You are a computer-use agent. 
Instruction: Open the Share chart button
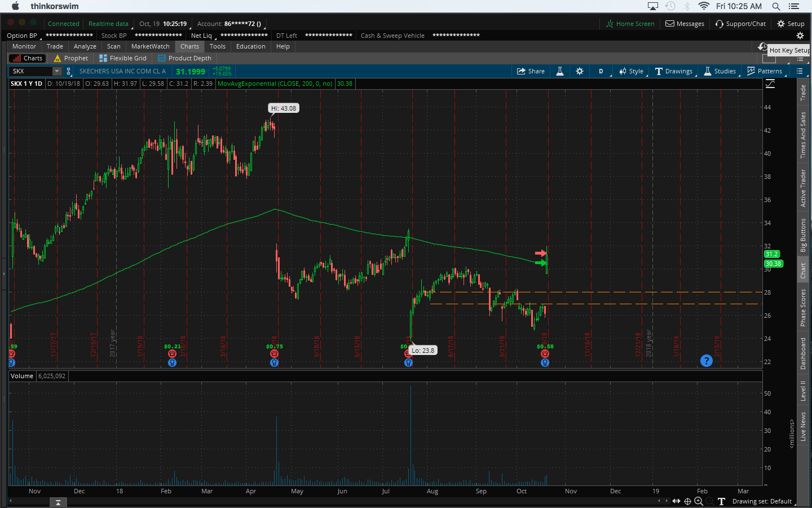(x=531, y=71)
